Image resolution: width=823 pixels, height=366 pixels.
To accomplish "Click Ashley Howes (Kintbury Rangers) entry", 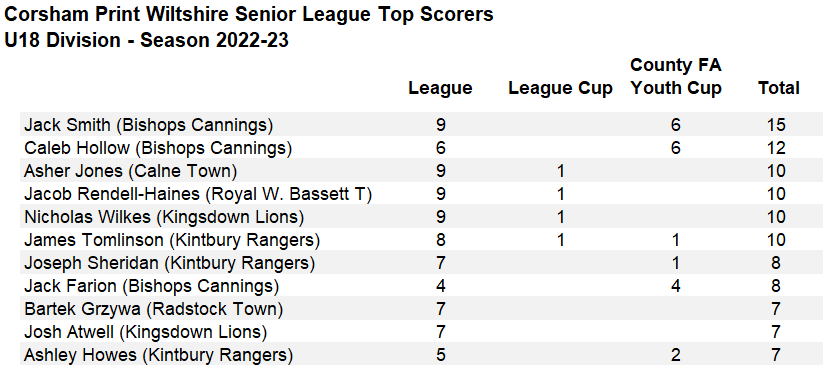I will click(x=159, y=355).
